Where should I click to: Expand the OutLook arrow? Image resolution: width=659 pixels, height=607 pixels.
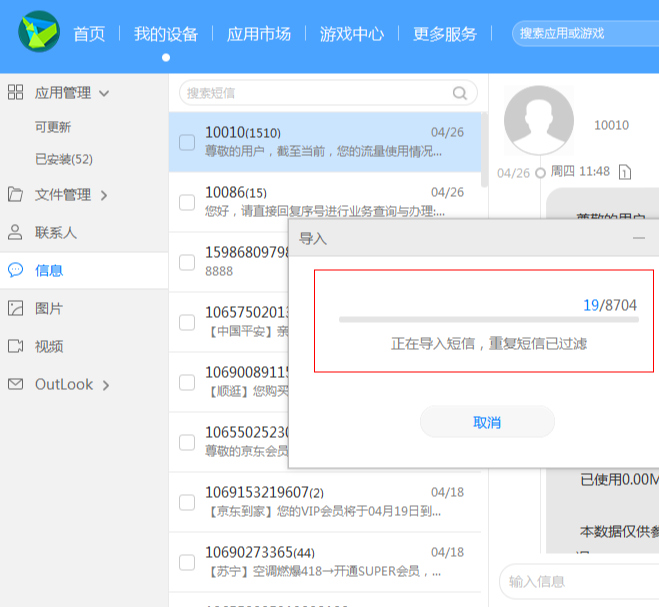(106, 385)
